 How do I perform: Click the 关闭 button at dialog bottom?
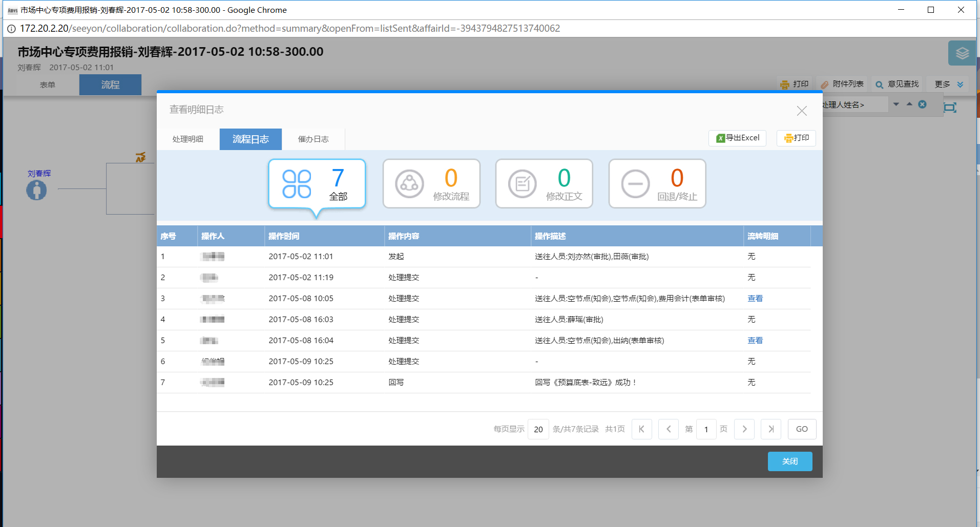click(x=790, y=461)
